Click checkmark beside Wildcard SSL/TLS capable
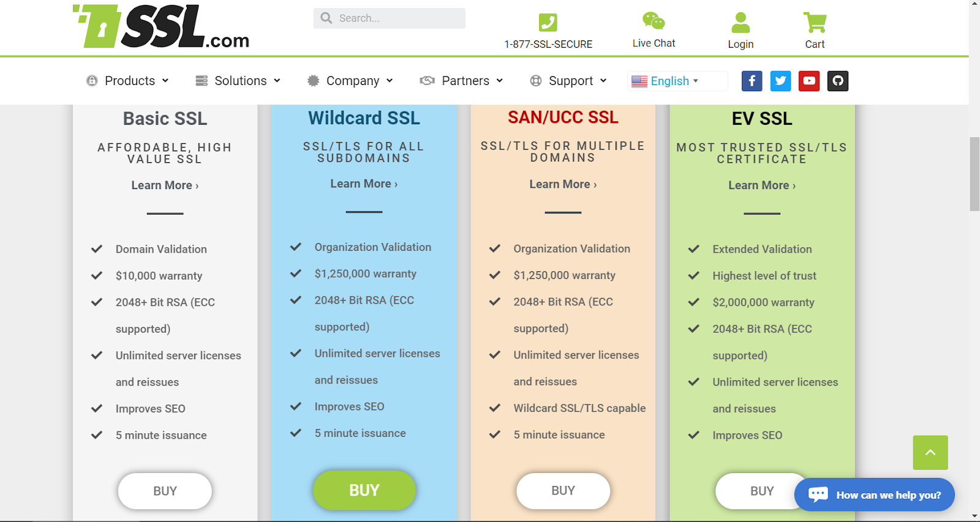Image resolution: width=980 pixels, height=522 pixels. (x=495, y=408)
